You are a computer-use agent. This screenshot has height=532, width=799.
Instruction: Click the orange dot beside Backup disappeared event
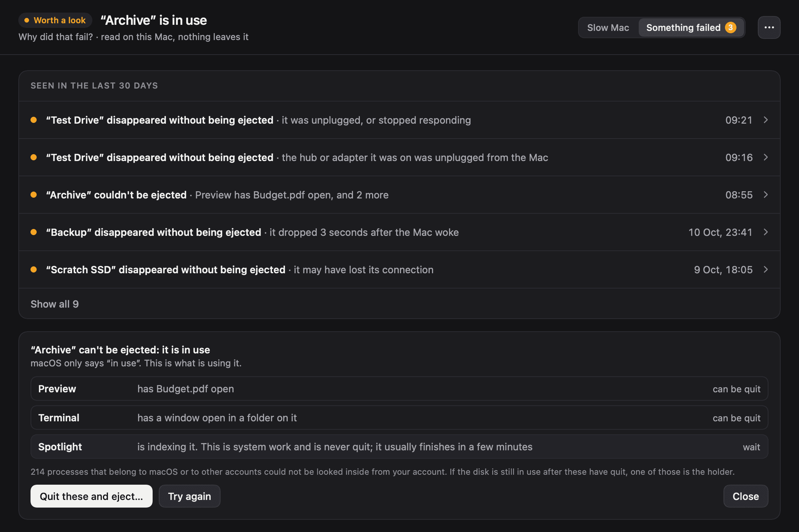pyautogui.click(x=34, y=232)
